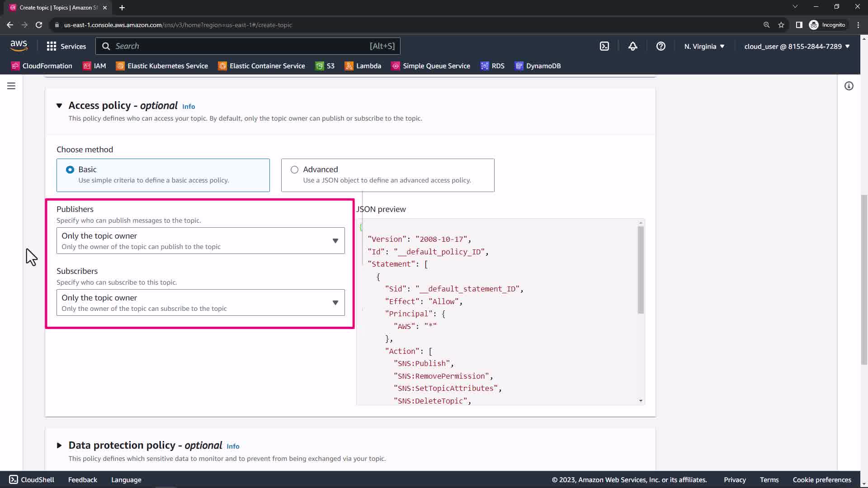Click the AWS logo home icon
868x488 pixels.
click(x=19, y=46)
